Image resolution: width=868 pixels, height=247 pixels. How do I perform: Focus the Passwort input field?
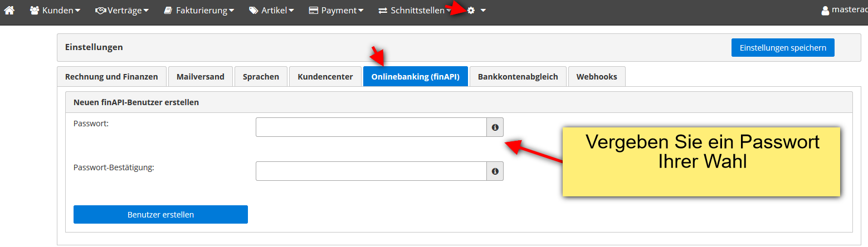(371, 127)
